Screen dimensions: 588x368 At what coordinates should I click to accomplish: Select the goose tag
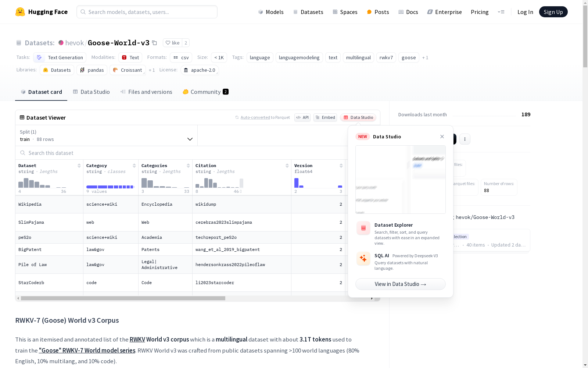tap(409, 57)
